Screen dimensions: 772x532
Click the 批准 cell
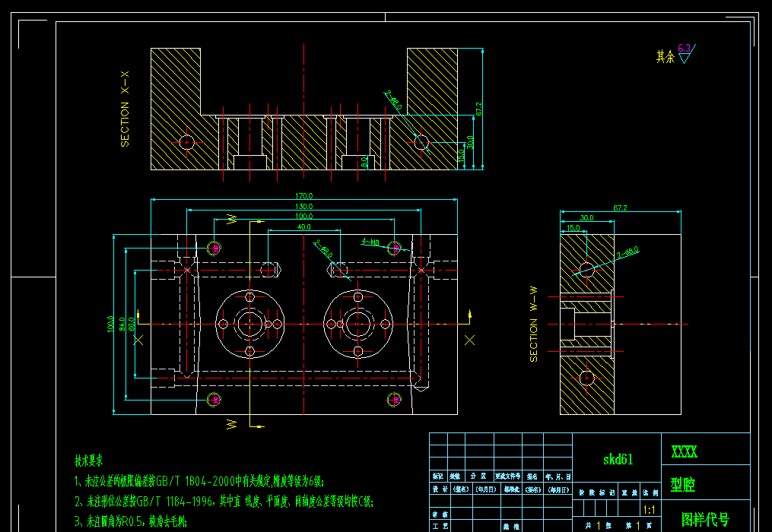click(x=511, y=527)
